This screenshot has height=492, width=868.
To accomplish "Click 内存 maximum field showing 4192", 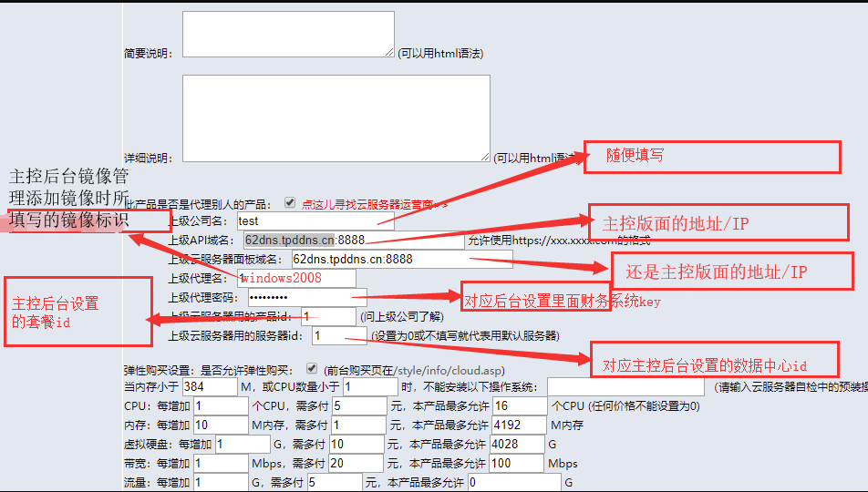I will [x=519, y=425].
